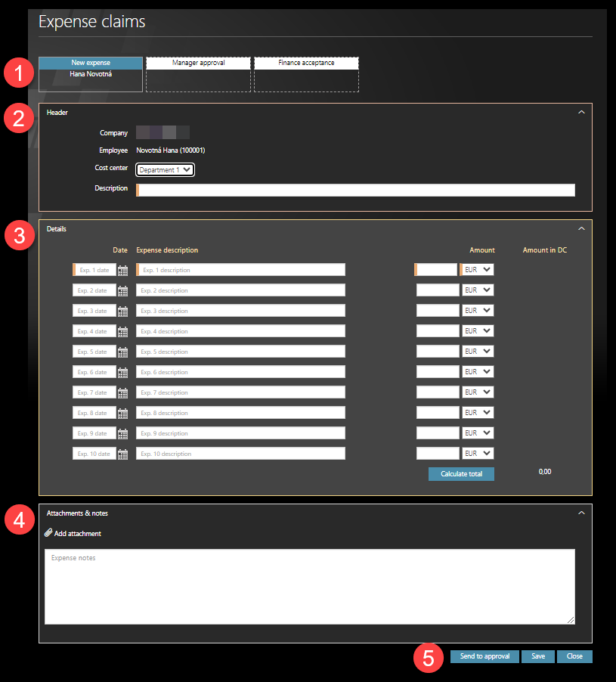Open EUR currency dropdown for expense 4
Screen dimensions: 616x682
477,331
